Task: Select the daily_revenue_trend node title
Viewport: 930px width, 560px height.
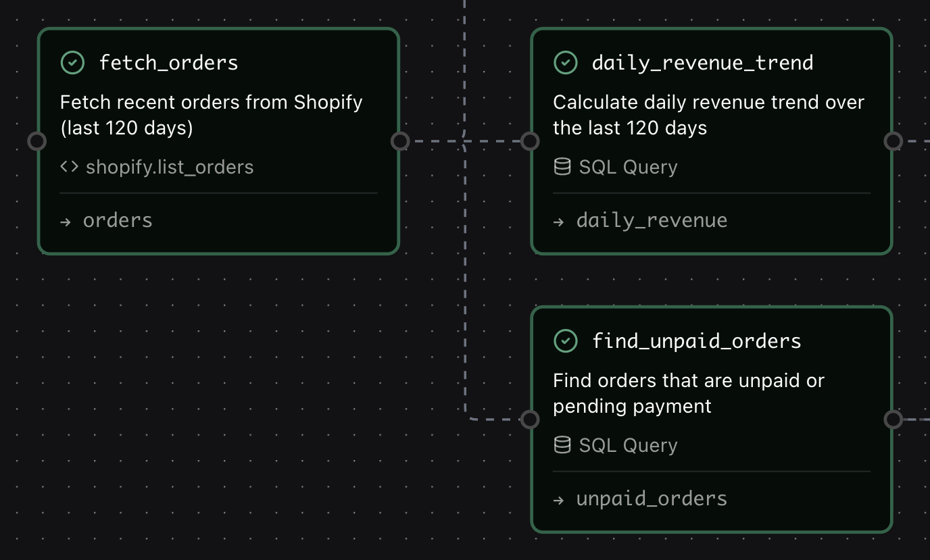Action: click(x=702, y=62)
